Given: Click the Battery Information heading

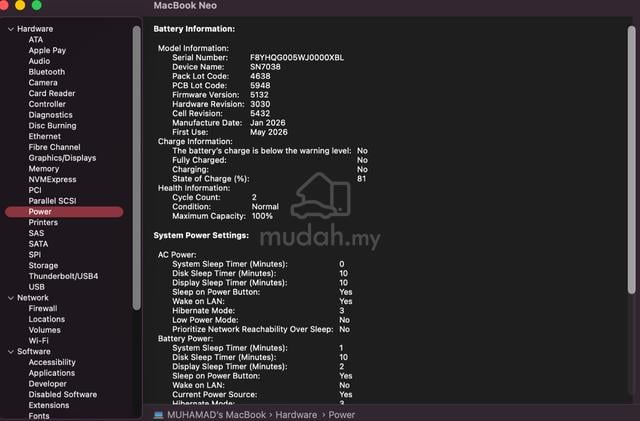Looking at the screenshot, I should pos(194,29).
